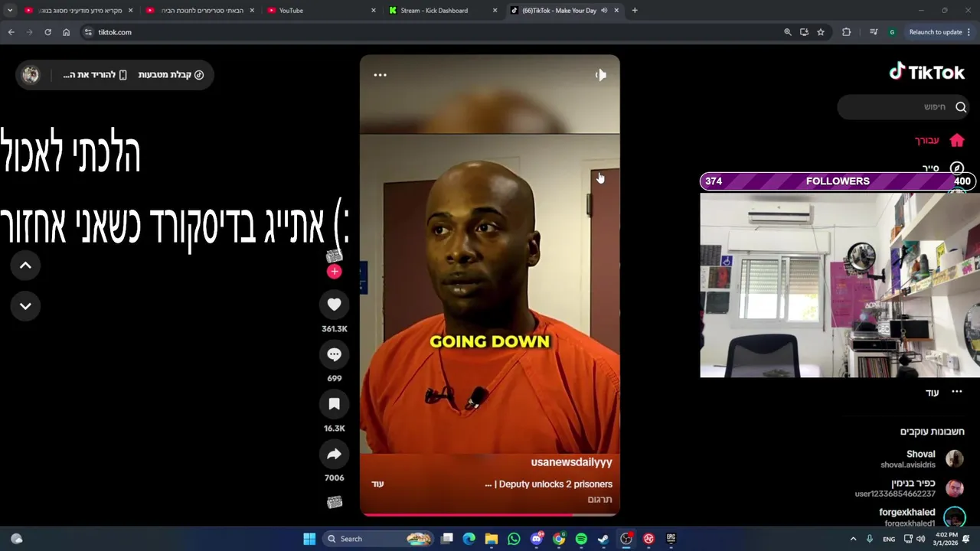Open WhatsApp from the taskbar

(514, 539)
